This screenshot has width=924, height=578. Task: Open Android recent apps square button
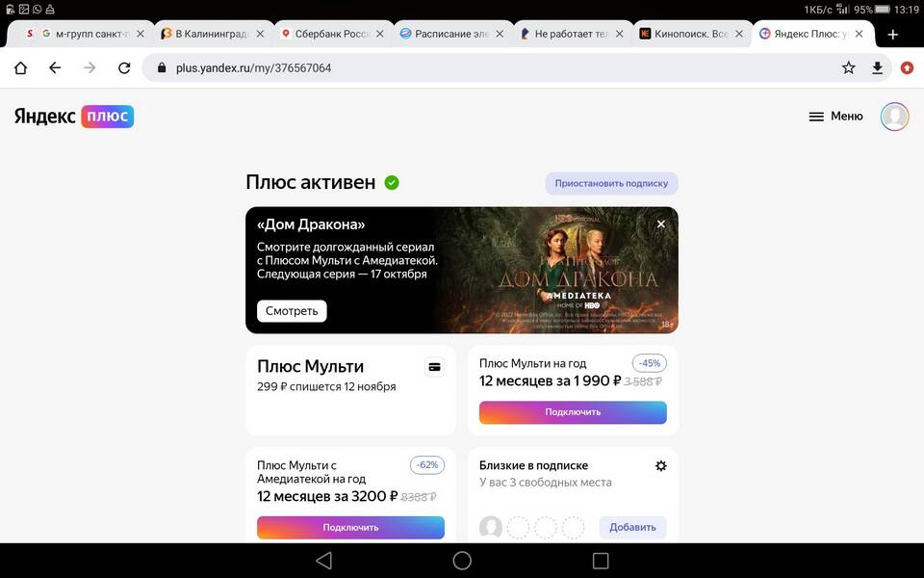601,561
